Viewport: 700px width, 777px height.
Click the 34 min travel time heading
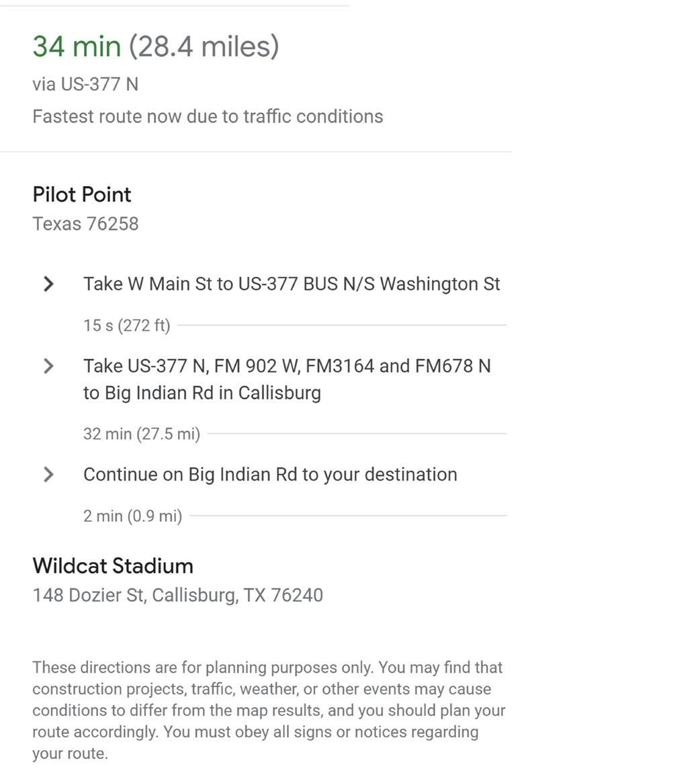77,46
